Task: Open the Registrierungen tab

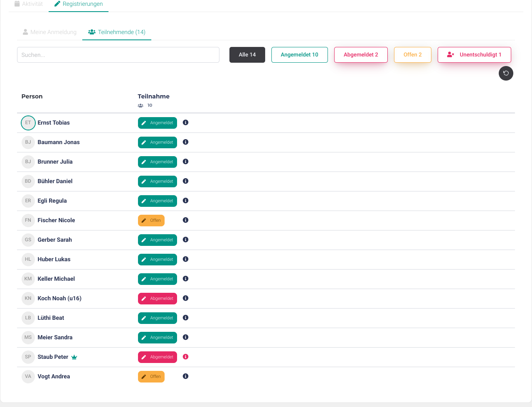Action: click(79, 4)
